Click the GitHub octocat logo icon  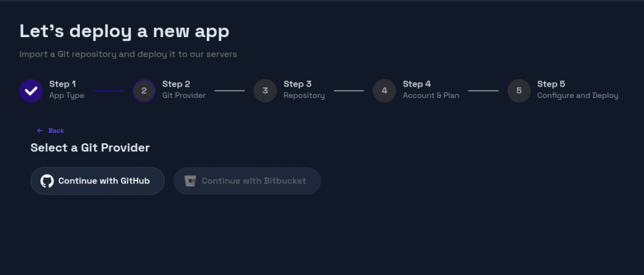47,181
